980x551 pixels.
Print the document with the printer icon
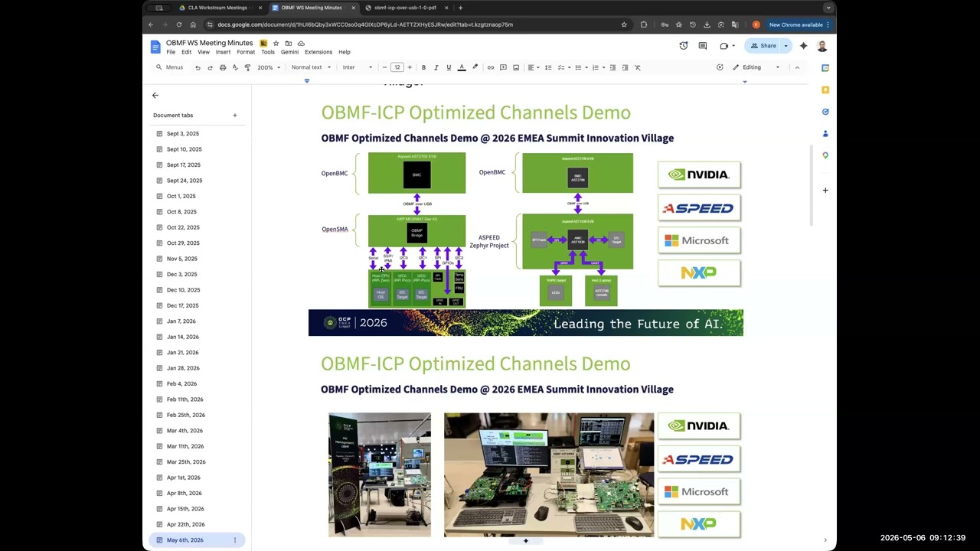[x=223, y=67]
